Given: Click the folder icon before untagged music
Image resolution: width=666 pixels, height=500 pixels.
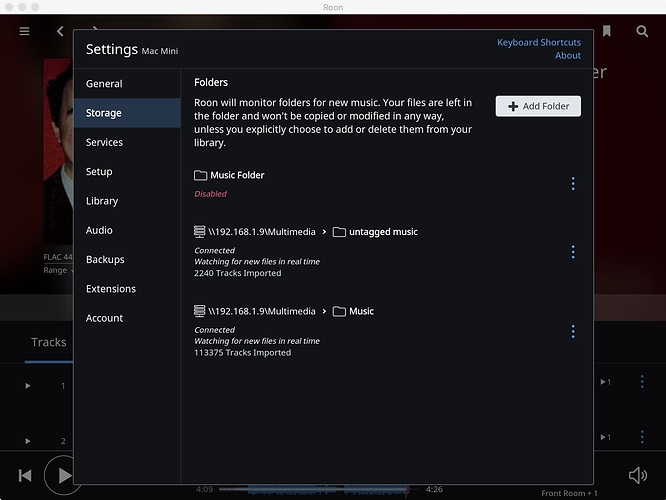Looking at the screenshot, I should click(x=339, y=232).
